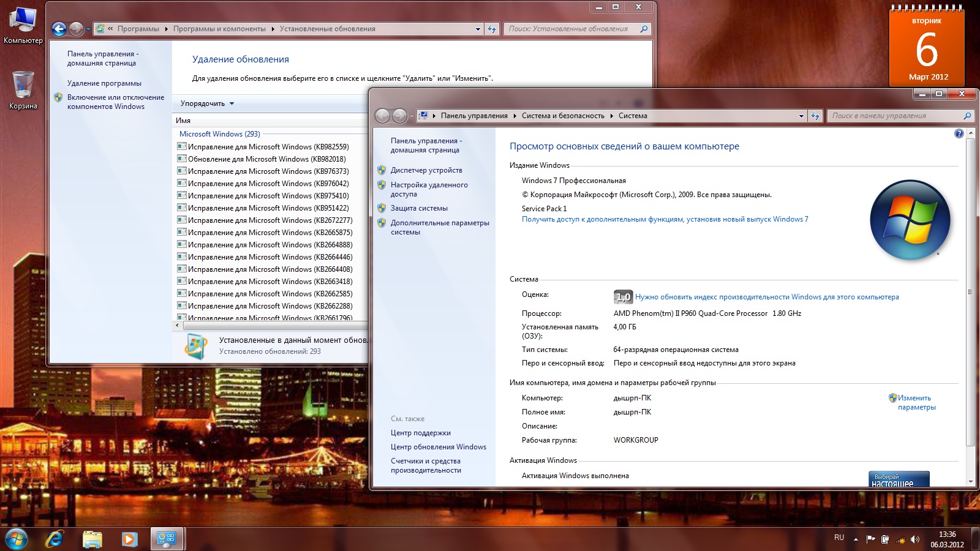The height and width of the screenshot is (551, 980).
Task: Click 'Установленные обновления' breadcrumb
Action: pos(328,29)
